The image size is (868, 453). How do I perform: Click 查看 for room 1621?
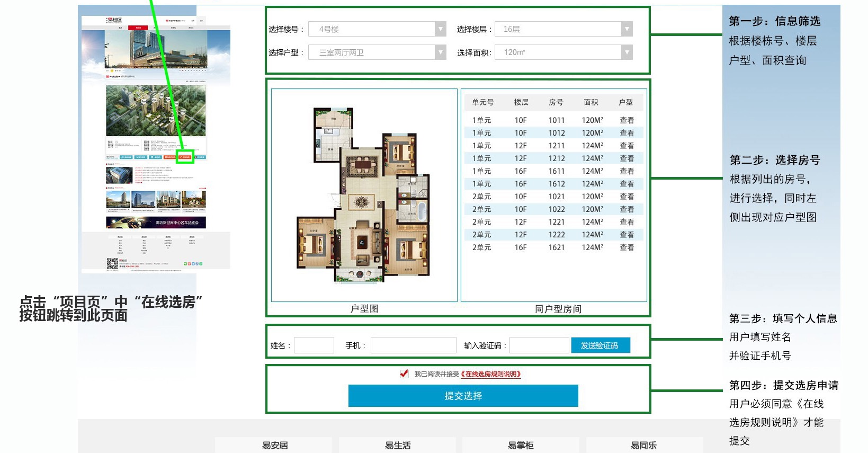[x=627, y=247]
